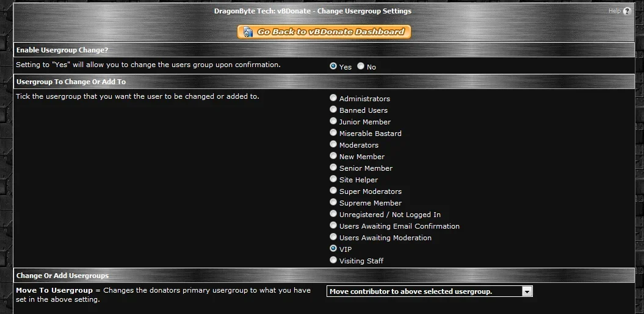The height and width of the screenshot is (314, 644).
Task: Click the Help question mark icon
Action: [x=627, y=11]
